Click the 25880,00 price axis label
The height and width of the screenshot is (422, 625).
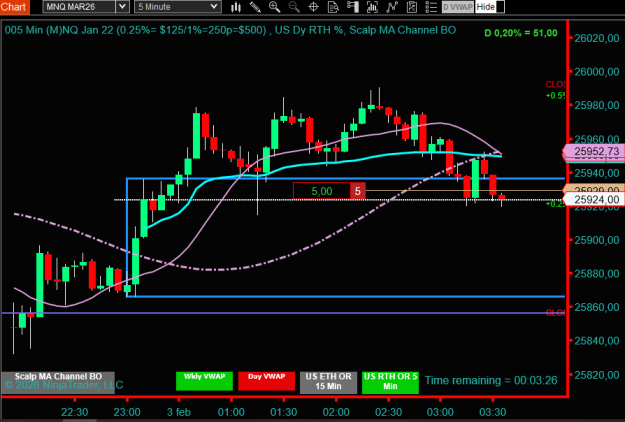pos(597,274)
